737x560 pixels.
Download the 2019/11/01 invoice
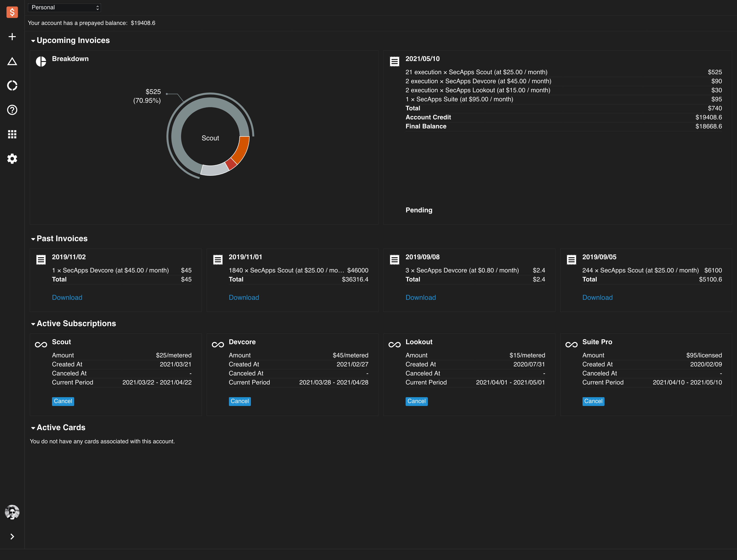(x=244, y=297)
